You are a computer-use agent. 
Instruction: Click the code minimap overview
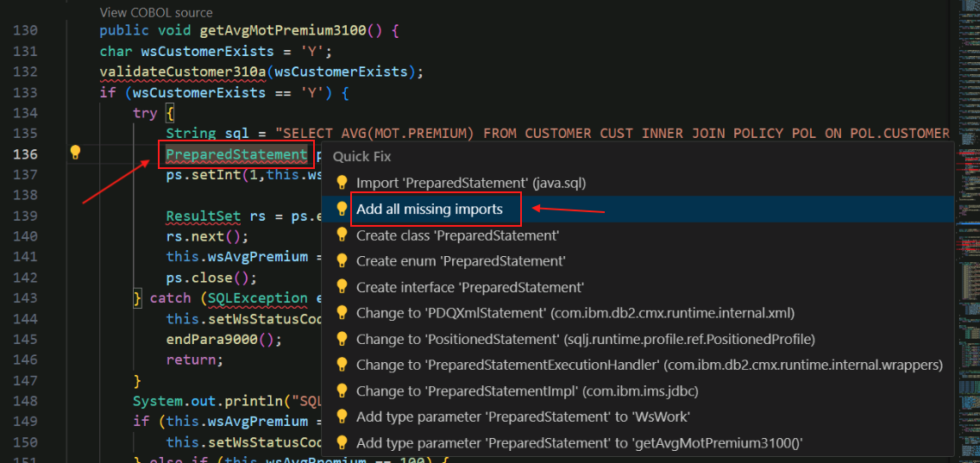coord(968,231)
